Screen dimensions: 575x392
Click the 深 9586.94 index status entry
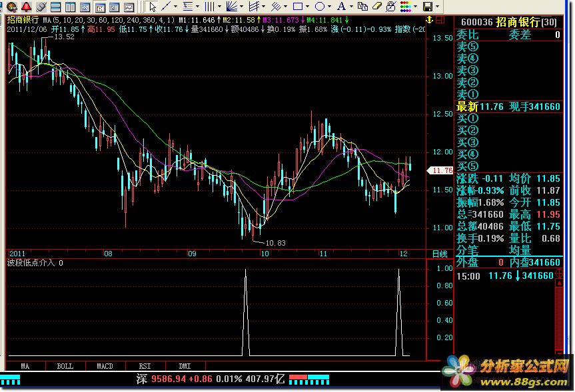pos(211,379)
